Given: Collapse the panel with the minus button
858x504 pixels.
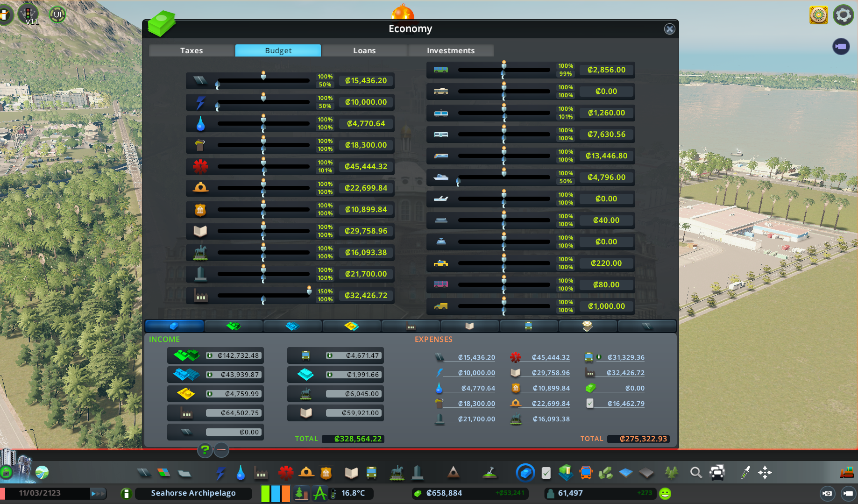Looking at the screenshot, I should (221, 450).
